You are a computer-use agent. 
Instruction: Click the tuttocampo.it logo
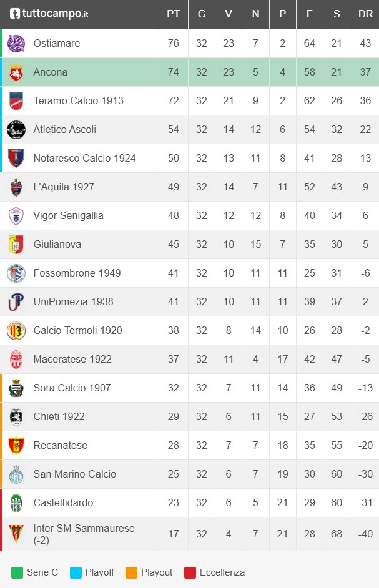[x=49, y=14]
